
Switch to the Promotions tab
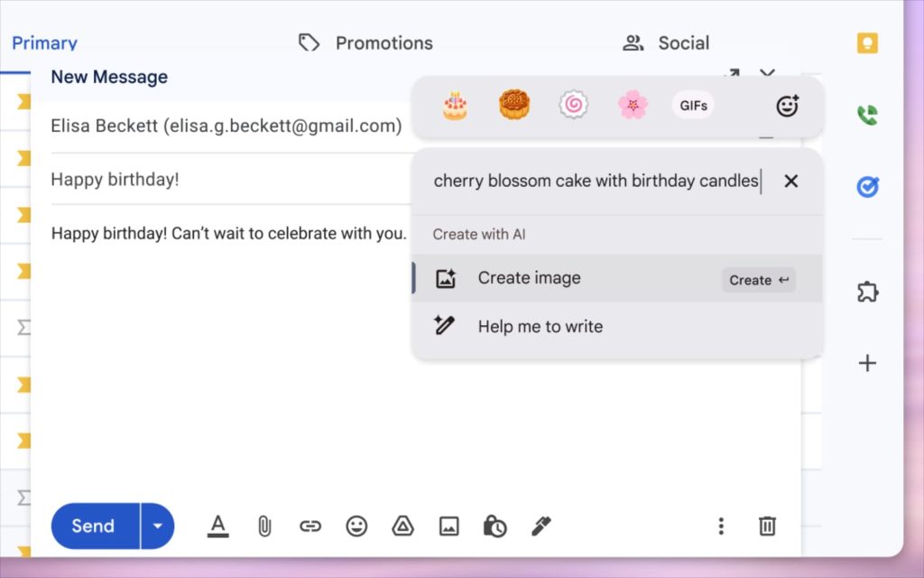coord(366,43)
